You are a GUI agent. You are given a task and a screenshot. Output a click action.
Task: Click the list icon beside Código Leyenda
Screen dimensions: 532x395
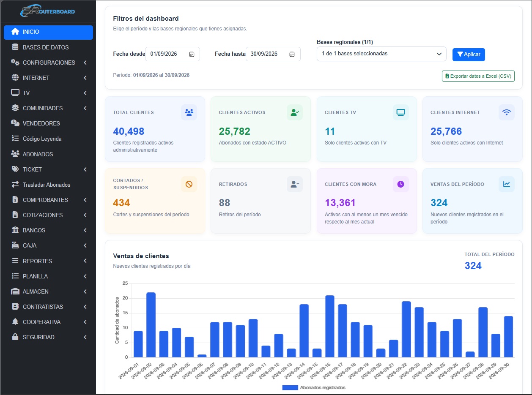pos(15,139)
